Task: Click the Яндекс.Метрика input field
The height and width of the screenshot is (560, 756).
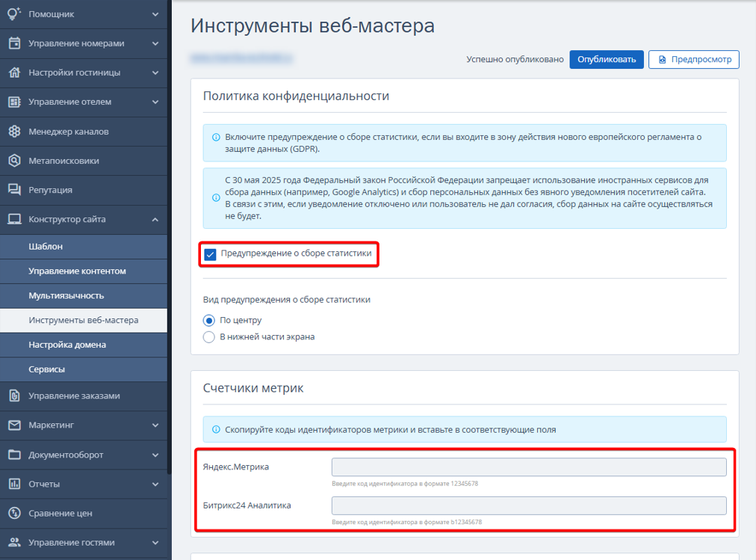Action: click(529, 467)
